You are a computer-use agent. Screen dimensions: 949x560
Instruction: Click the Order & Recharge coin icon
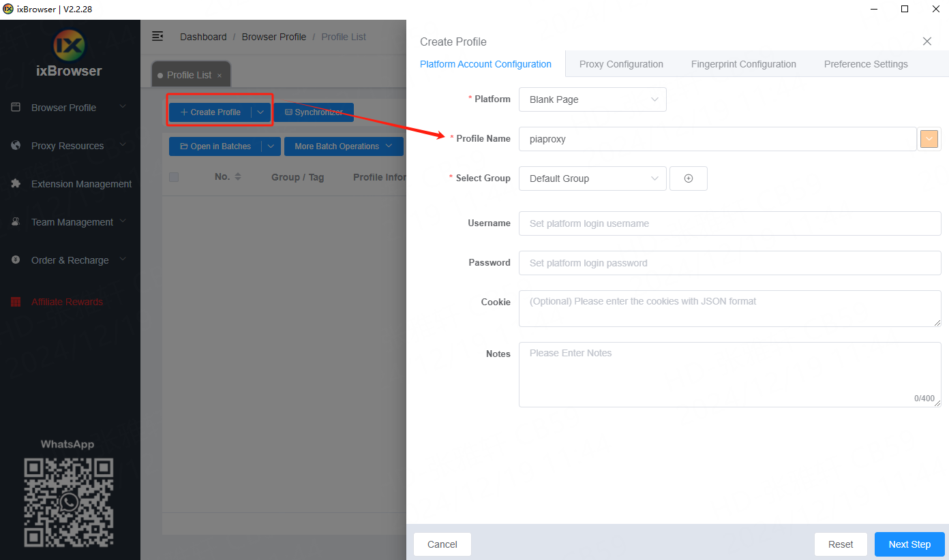[16, 260]
